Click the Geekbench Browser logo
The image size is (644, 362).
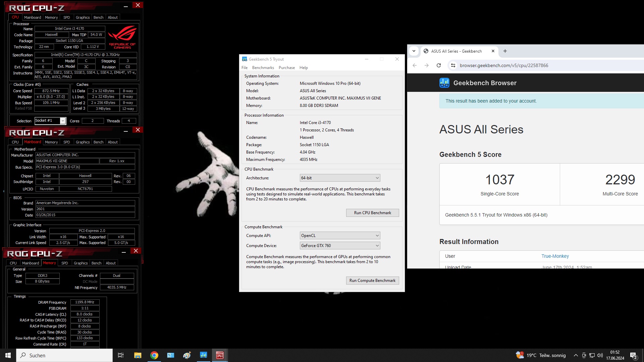click(x=444, y=83)
